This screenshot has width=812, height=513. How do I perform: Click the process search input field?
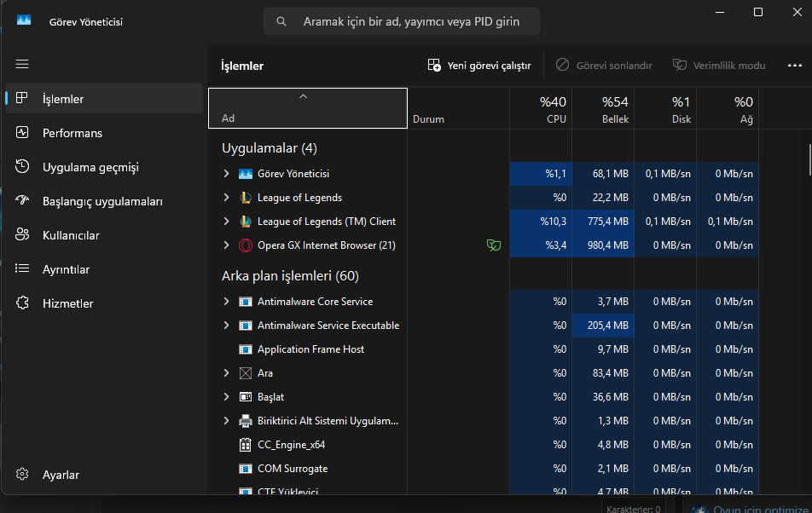click(411, 21)
